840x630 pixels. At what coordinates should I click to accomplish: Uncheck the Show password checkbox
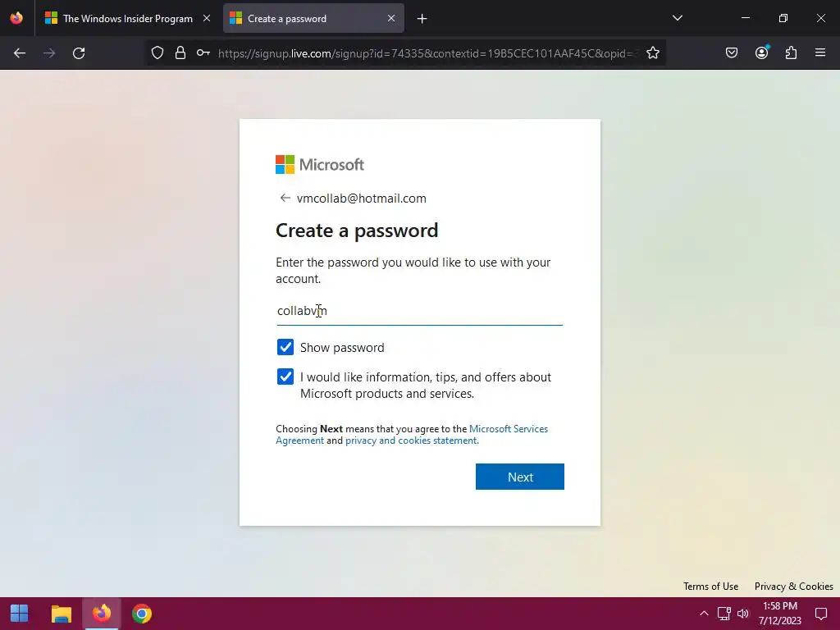285,347
